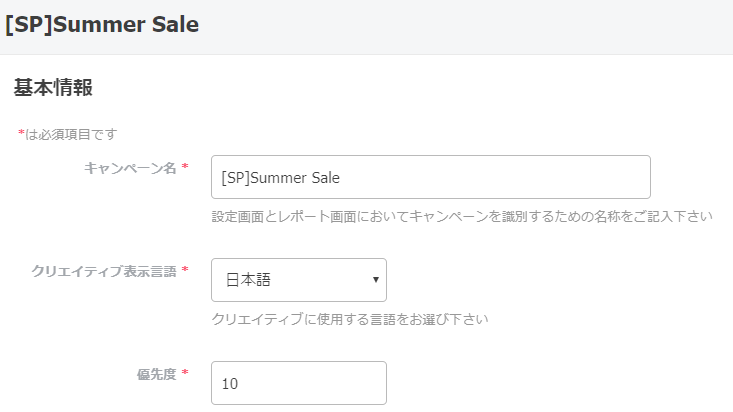Click the キャンペーン名 text input field

[x=430, y=177]
